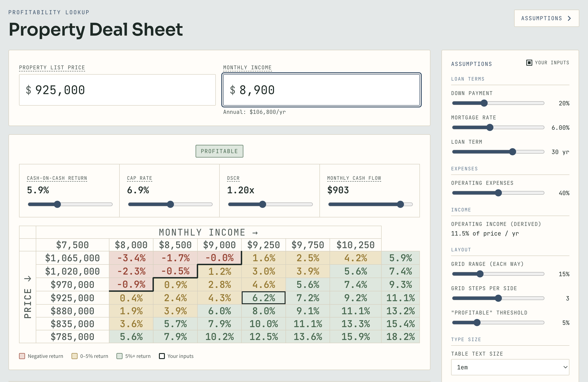This screenshot has height=382, width=588.
Task: Click the $10,250 income column header
Action: click(355, 245)
